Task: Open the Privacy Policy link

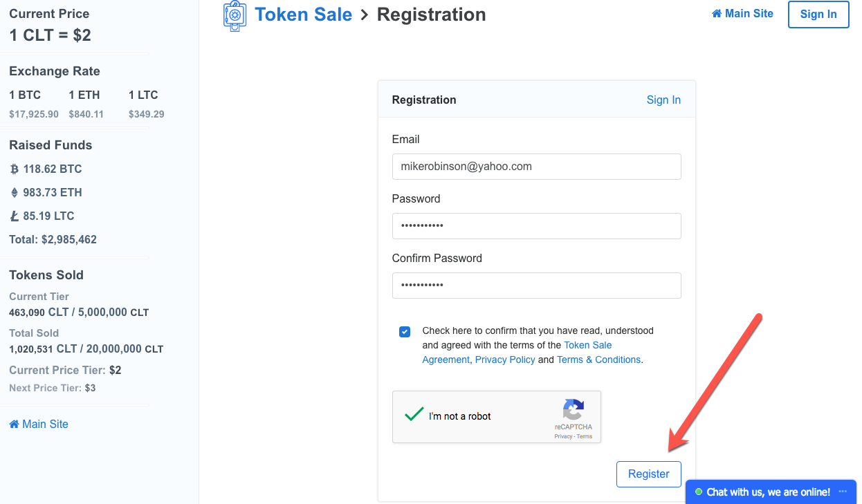Action: pos(505,360)
